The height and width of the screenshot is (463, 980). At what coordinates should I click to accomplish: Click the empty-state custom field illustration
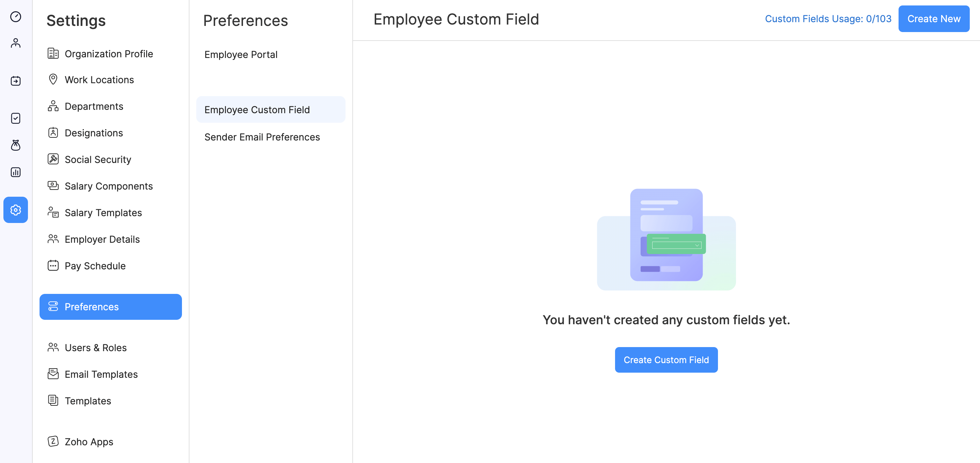666,239
